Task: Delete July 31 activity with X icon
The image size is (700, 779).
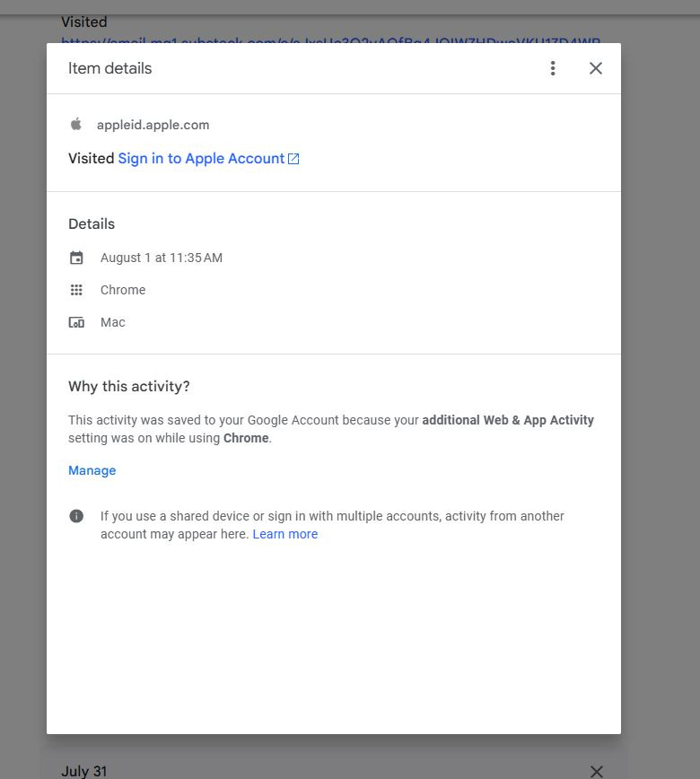Action: coord(597,771)
